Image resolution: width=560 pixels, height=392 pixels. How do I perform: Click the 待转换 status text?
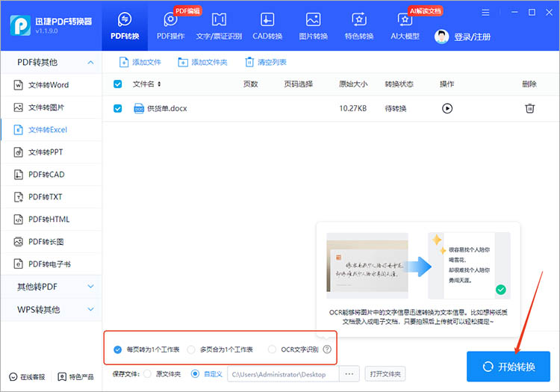point(395,108)
